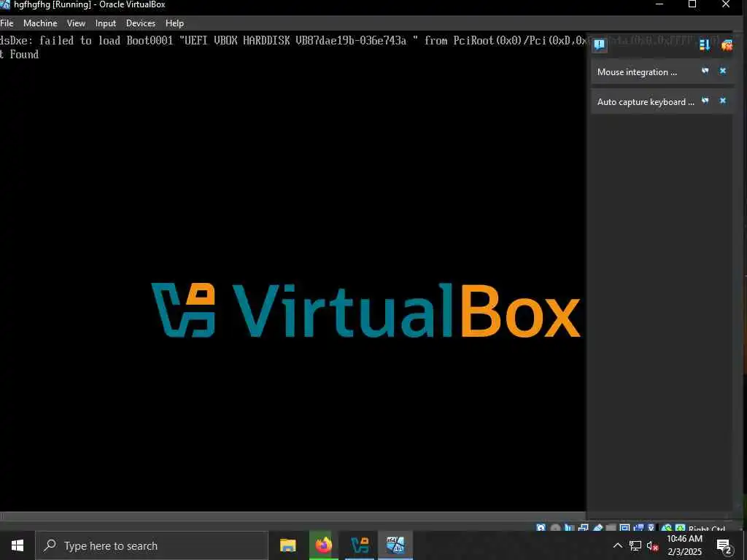This screenshot has height=560, width=747.
Task: Click the shared folders status bar indicator
Action: pos(611,528)
